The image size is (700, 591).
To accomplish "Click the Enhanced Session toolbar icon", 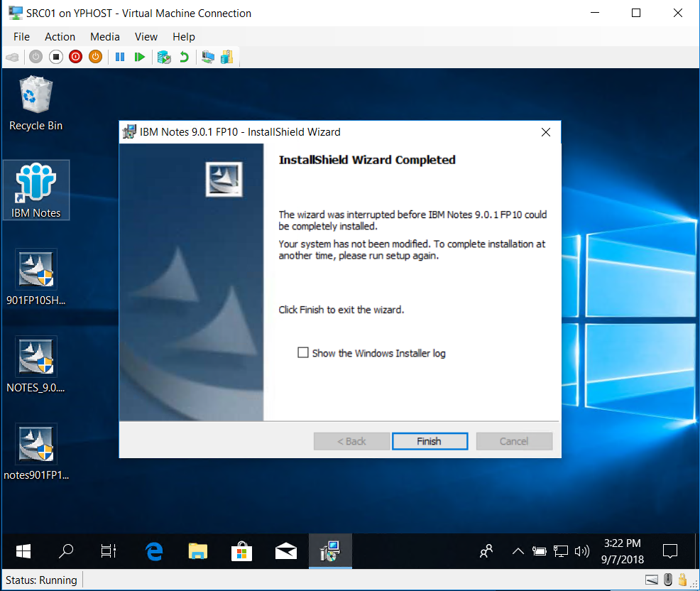I will tap(207, 57).
